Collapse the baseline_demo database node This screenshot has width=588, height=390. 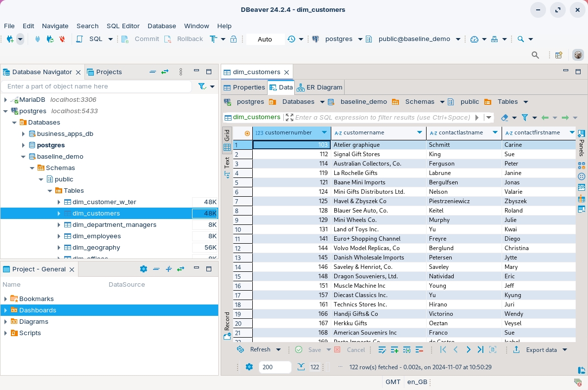(x=23, y=157)
